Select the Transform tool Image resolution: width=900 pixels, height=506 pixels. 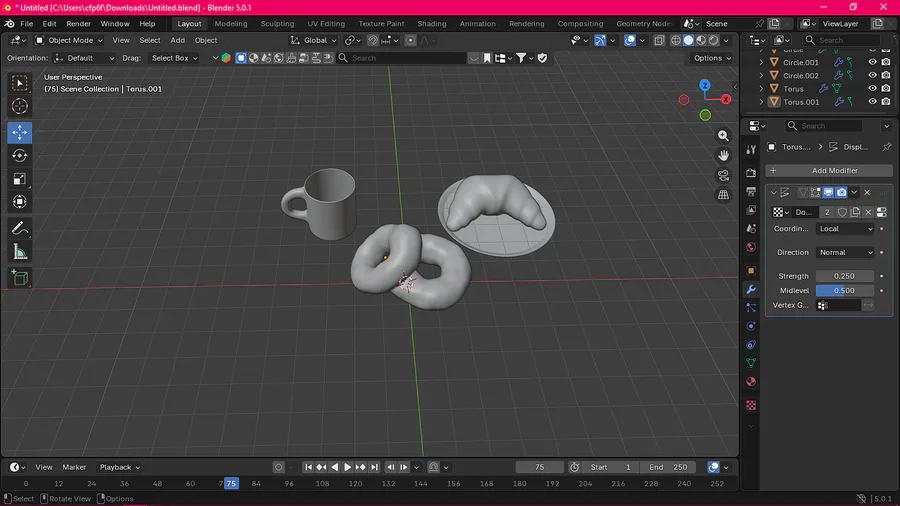[x=20, y=202]
